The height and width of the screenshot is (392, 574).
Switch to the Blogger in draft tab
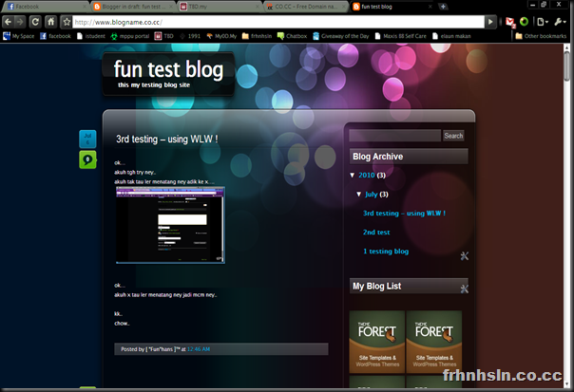click(132, 7)
